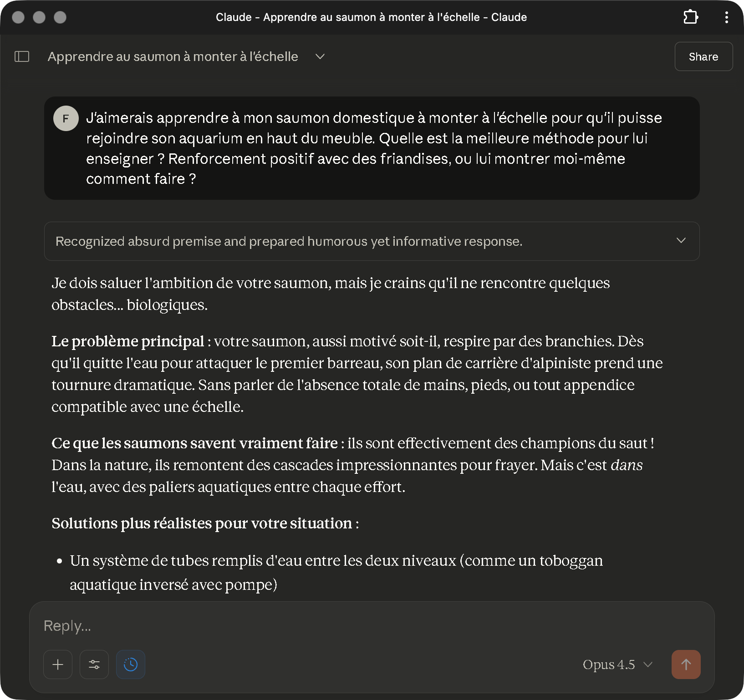Viewport: 744px width, 700px height.
Task: Expand the chevron beside the chat title
Action: [x=320, y=56]
